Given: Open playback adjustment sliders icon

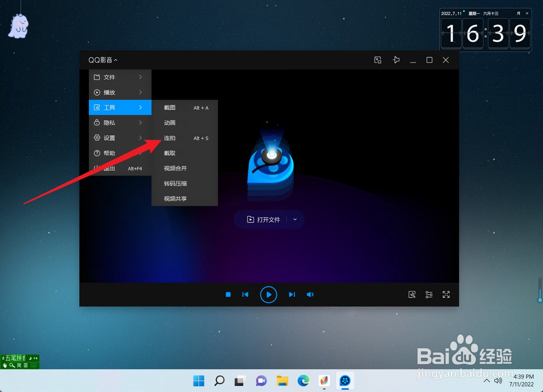Looking at the screenshot, I should [x=429, y=294].
